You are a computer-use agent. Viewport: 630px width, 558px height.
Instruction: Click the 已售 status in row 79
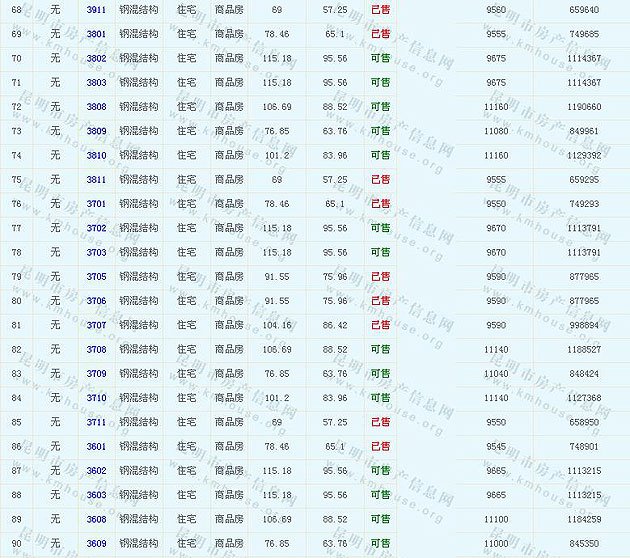(380, 277)
